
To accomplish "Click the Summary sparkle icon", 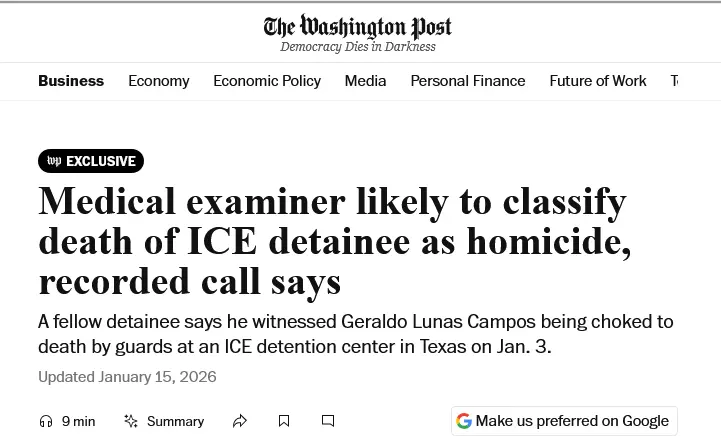I will coord(131,421).
